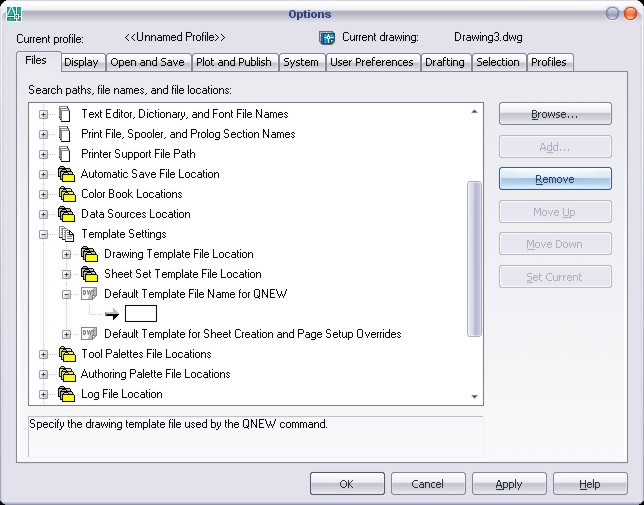
Task: Expand the Data Sources Location node
Action: point(43,214)
